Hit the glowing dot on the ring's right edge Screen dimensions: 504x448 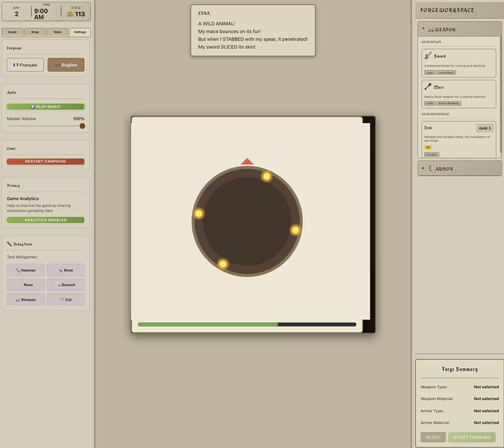point(295,230)
